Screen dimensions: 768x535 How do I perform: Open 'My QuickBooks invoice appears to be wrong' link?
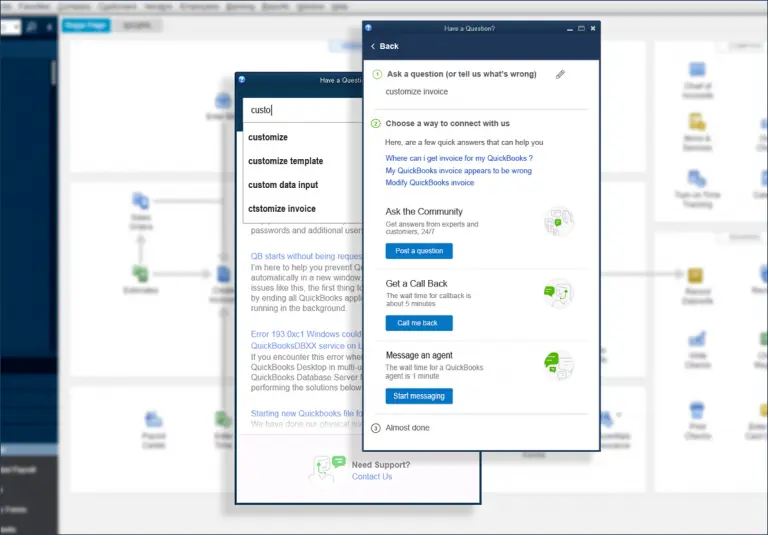point(458,170)
